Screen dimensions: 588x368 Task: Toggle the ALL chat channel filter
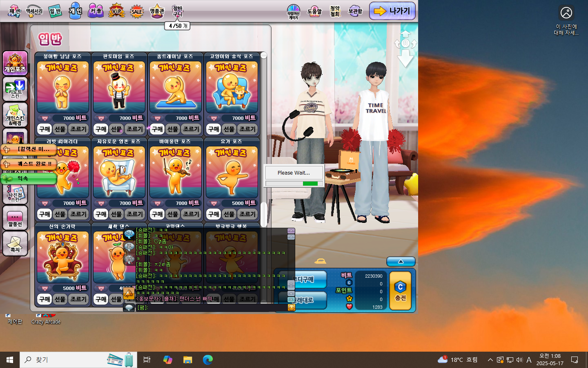(x=129, y=234)
